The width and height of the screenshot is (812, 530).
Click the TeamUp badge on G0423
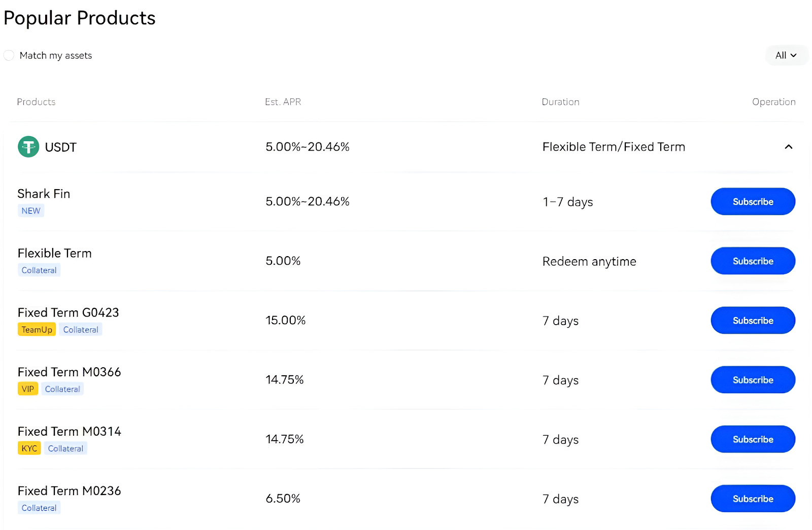pos(37,330)
